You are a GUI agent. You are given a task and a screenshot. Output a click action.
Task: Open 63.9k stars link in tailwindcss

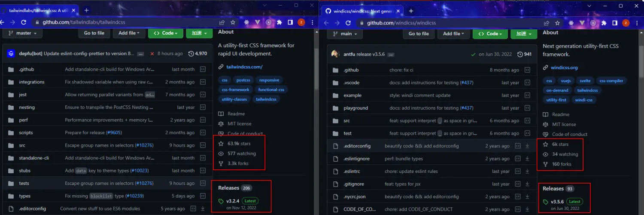234,144
